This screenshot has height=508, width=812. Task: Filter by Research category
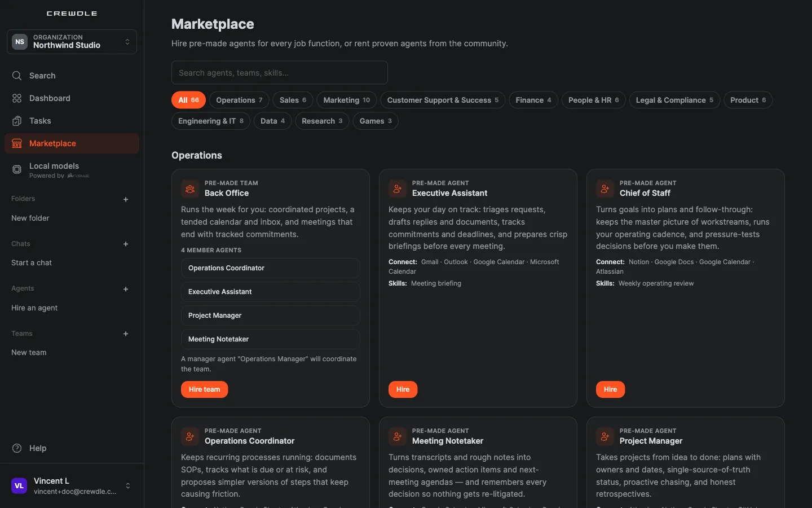(x=322, y=121)
